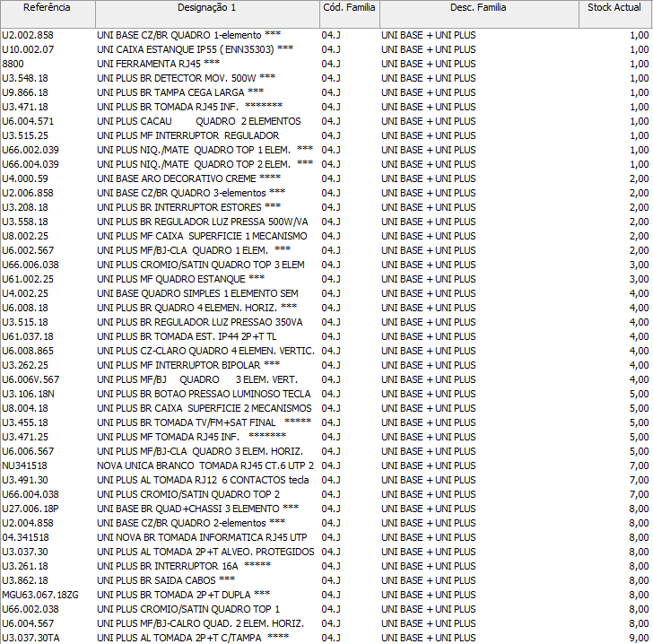Click UNI FERRAMENTA RJ45 designation
653x644 pixels.
(158, 65)
